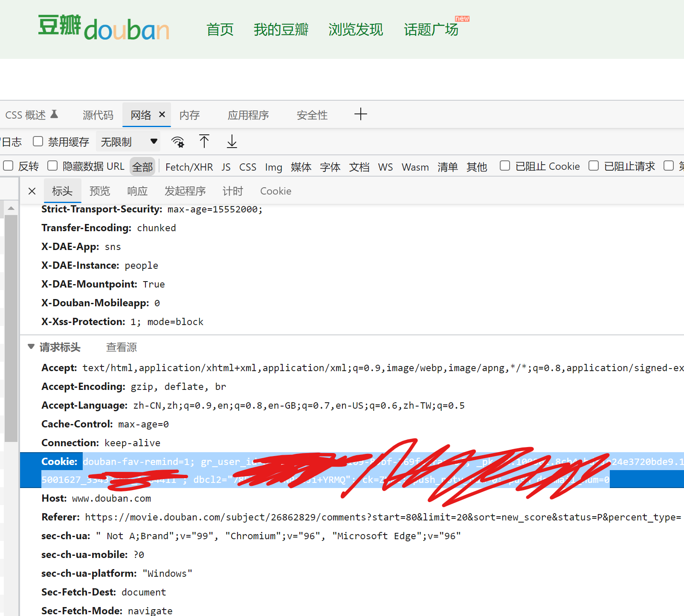The width and height of the screenshot is (684, 616).
Task: Open the 应用程序 application tab
Action: point(248,115)
